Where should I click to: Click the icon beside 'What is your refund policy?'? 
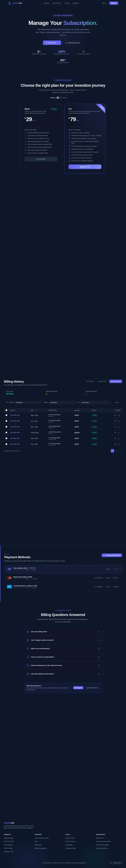click(x=28, y=649)
